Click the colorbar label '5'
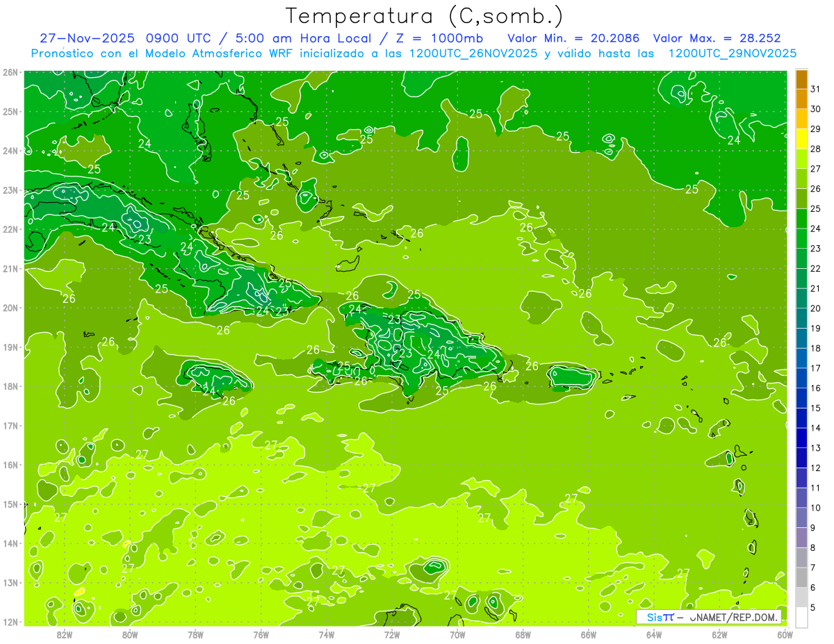Viewport: 834px width, 644px height. click(x=813, y=607)
